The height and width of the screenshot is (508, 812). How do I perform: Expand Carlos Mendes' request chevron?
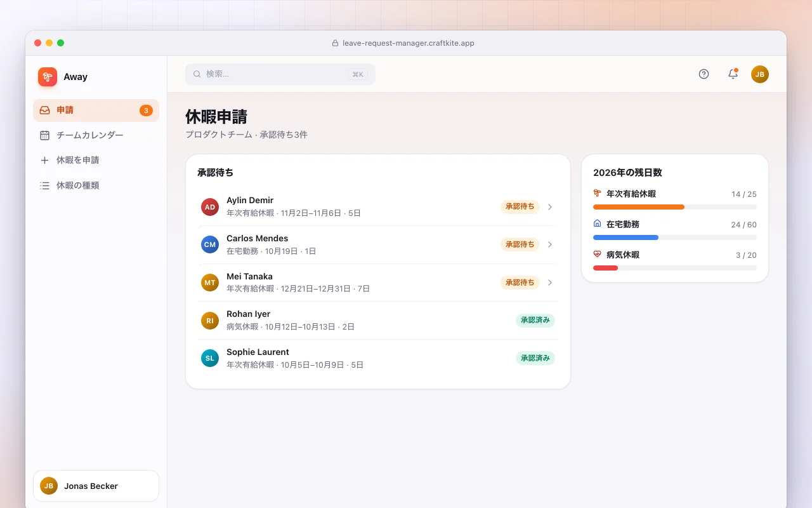tap(550, 244)
